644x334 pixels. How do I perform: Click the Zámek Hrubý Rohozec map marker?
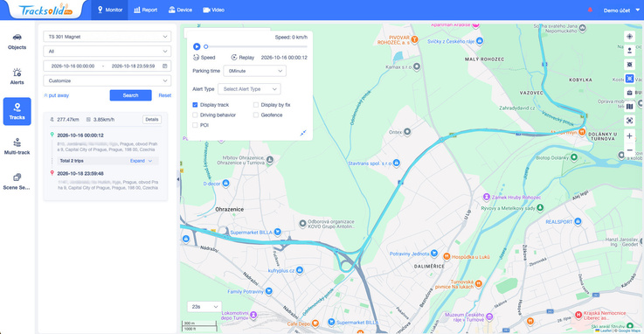tap(487, 198)
